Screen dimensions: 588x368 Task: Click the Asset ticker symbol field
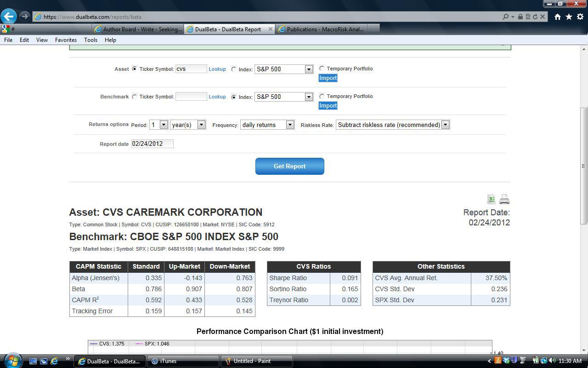click(x=191, y=69)
